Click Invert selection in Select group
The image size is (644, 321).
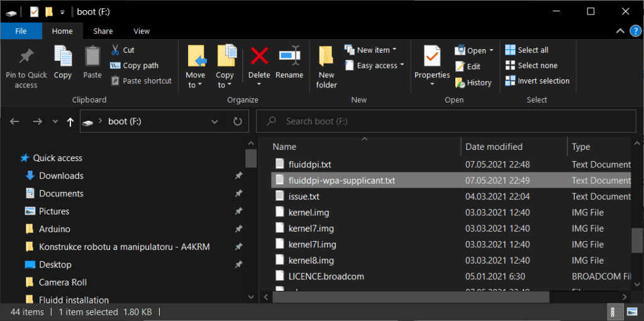(x=537, y=81)
